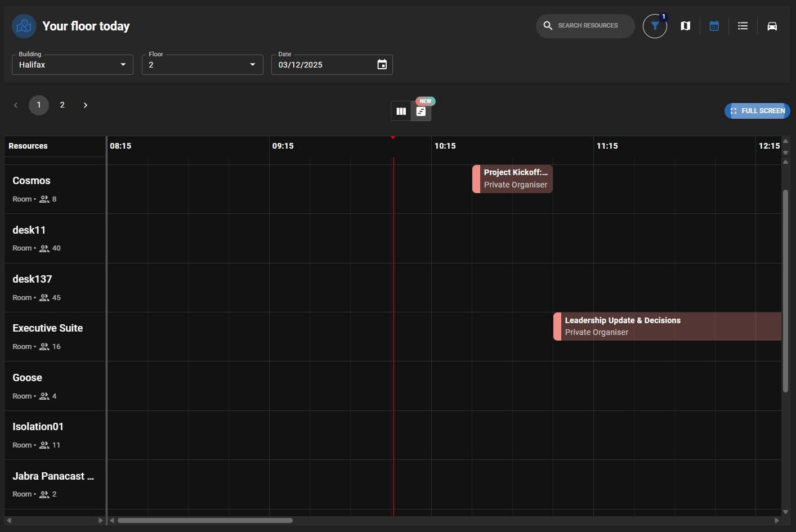The width and height of the screenshot is (796, 532).
Task: Expand the Floor dropdown showing 2
Action: (x=202, y=65)
